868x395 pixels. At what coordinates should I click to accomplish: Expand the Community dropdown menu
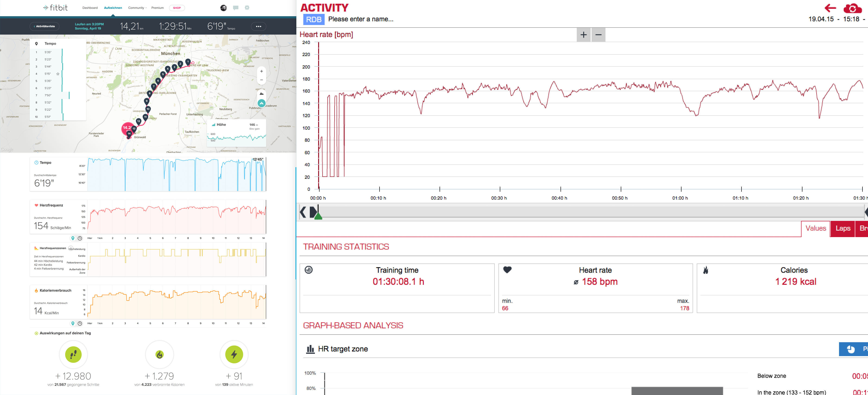point(137,8)
